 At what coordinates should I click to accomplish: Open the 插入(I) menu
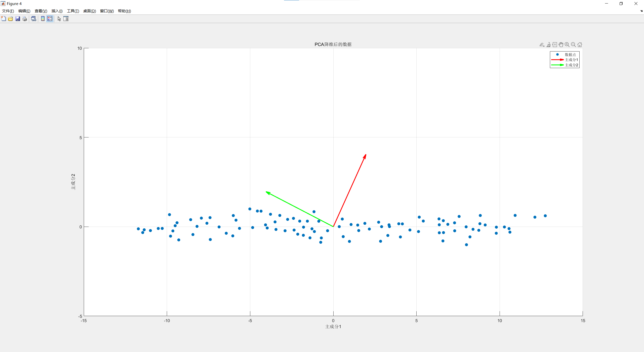click(x=57, y=11)
